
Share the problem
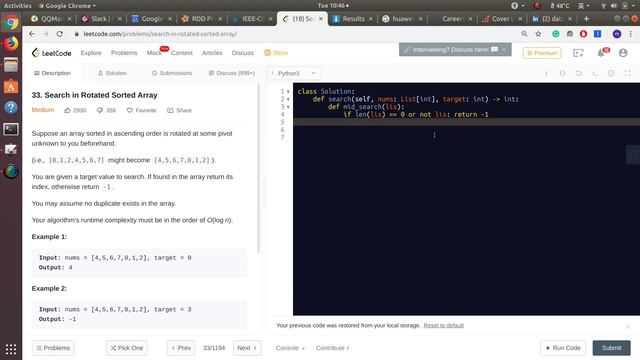tap(179, 110)
